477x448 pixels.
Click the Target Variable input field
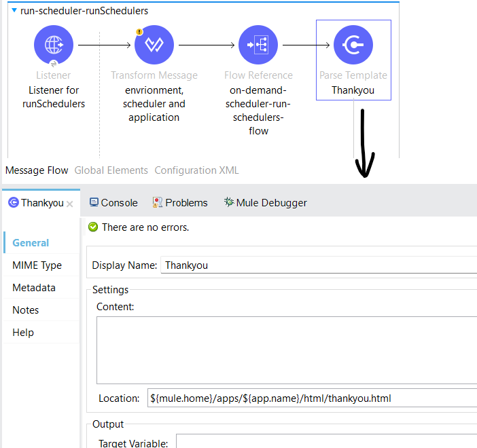326,441
